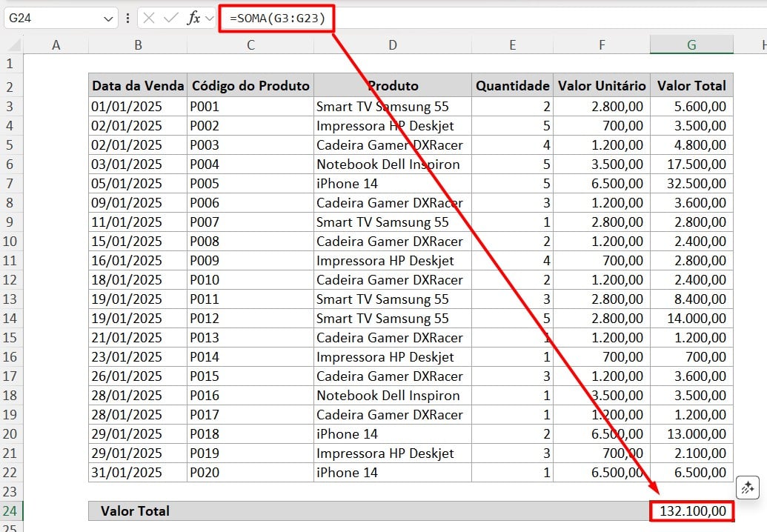Click 'Impressora HP Deskjet' in row 4
Screen dimensions: 767x532
(x=393, y=126)
